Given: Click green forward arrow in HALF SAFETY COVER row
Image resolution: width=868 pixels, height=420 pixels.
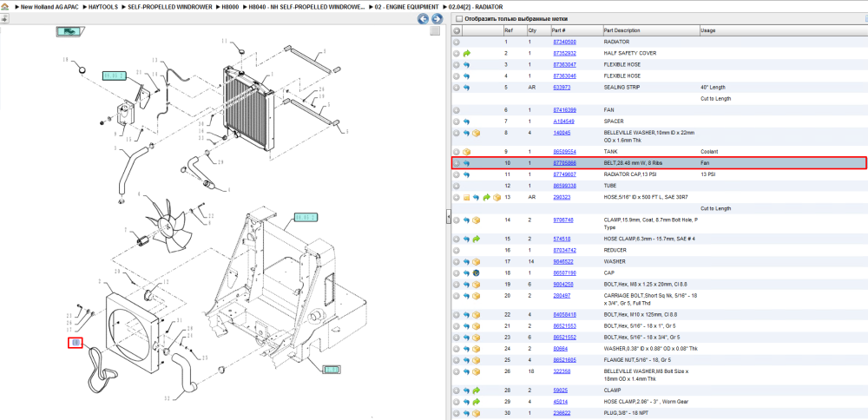Looking at the screenshot, I should pos(467,54).
